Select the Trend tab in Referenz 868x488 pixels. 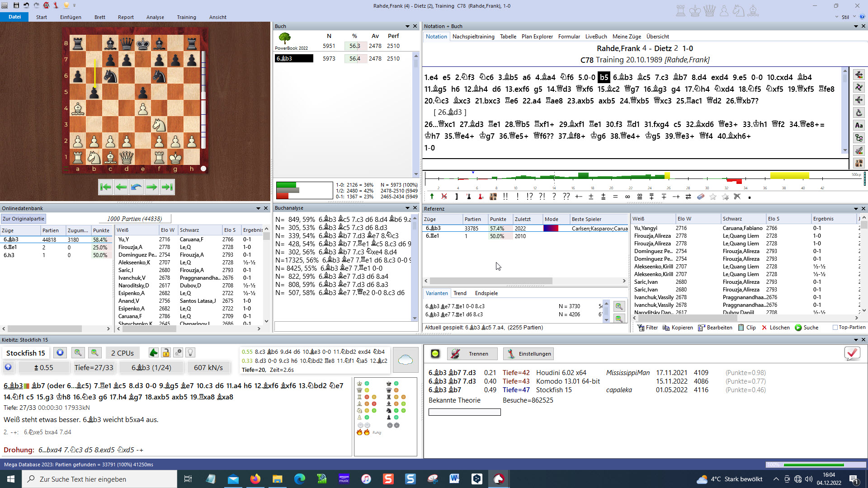pyautogui.click(x=460, y=293)
